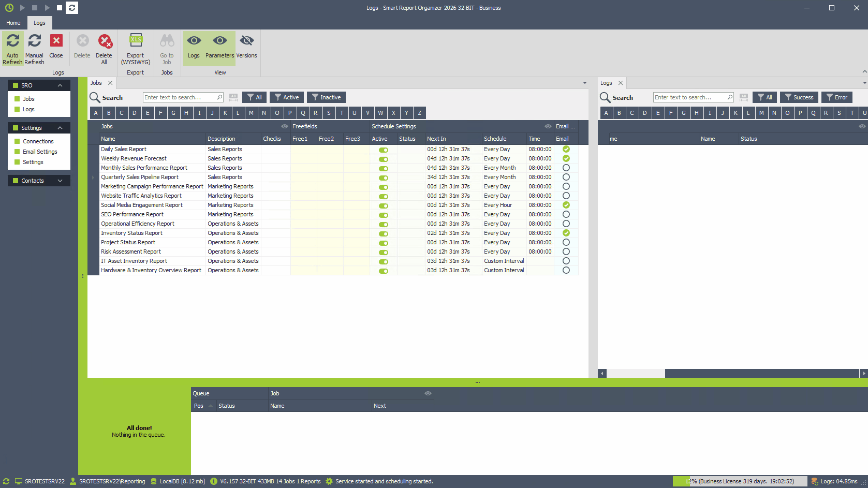This screenshot has height=488, width=868.
Task: Toggle Active switch for Daily Sales Report
Action: [384, 150]
